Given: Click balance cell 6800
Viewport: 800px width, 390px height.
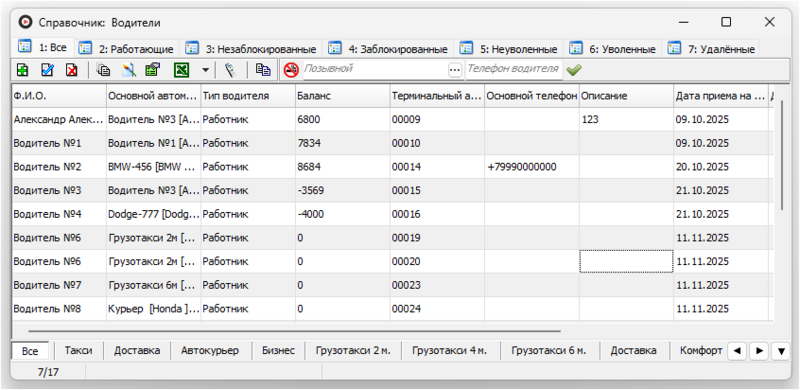Looking at the screenshot, I should (x=342, y=120).
